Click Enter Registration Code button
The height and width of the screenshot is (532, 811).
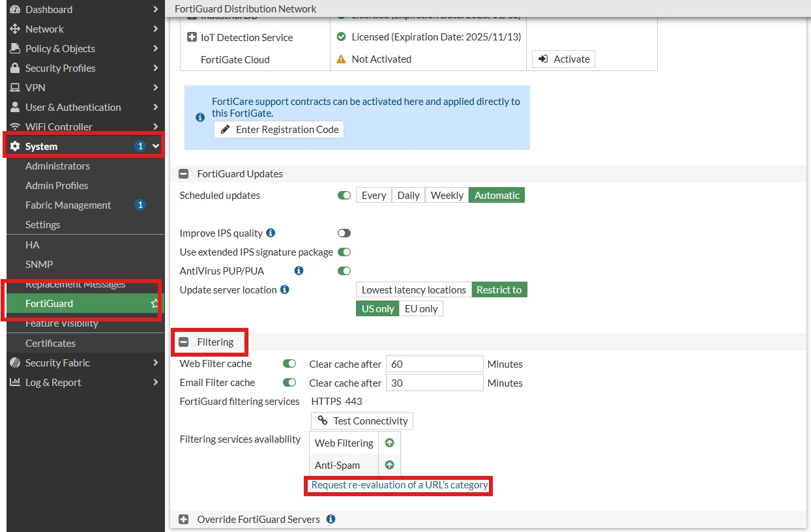click(279, 129)
